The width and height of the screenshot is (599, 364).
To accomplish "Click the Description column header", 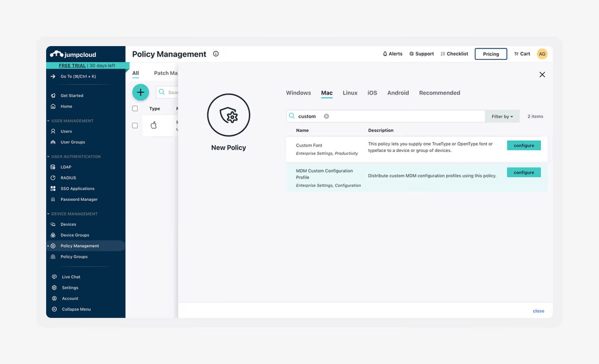I will [x=381, y=131].
